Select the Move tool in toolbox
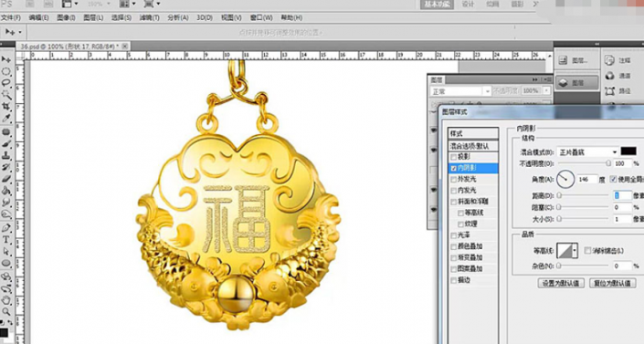This screenshot has width=644, height=344. pyautogui.click(x=6, y=60)
